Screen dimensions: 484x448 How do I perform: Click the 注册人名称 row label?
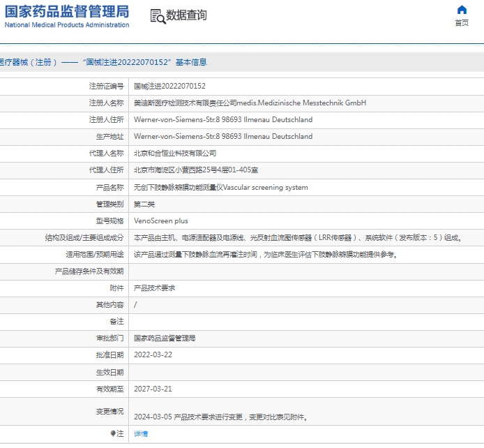point(106,103)
